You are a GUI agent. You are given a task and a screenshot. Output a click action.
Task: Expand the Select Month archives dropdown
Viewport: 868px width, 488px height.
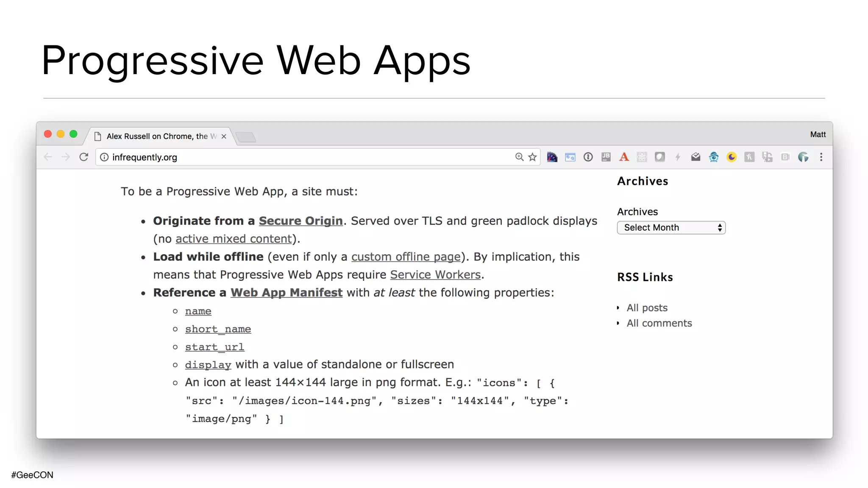coord(671,227)
